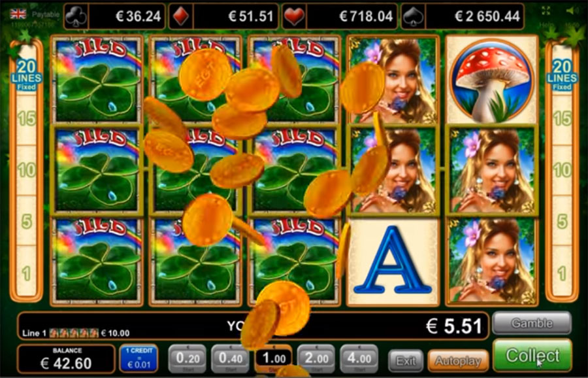Change the 1 credit denomination value
Viewport: 588px width, 378px height.
pyautogui.click(x=139, y=358)
